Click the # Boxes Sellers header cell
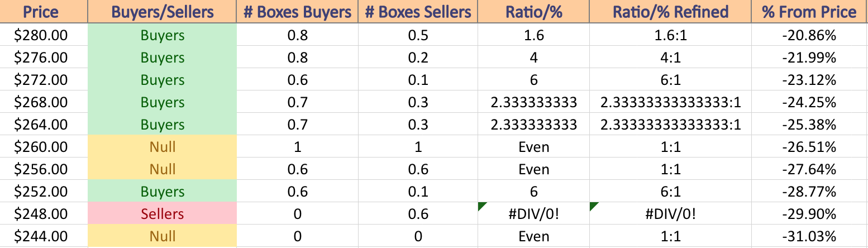 (x=418, y=12)
